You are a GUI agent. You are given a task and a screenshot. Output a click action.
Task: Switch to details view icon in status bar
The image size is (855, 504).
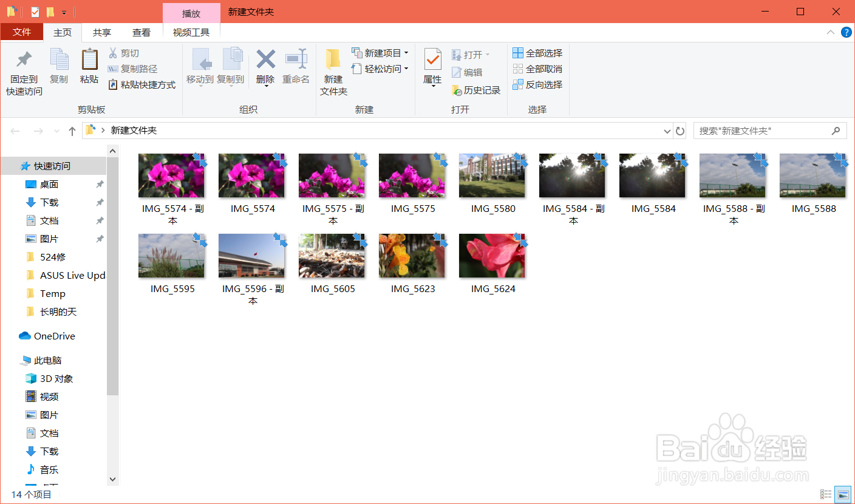[826, 495]
